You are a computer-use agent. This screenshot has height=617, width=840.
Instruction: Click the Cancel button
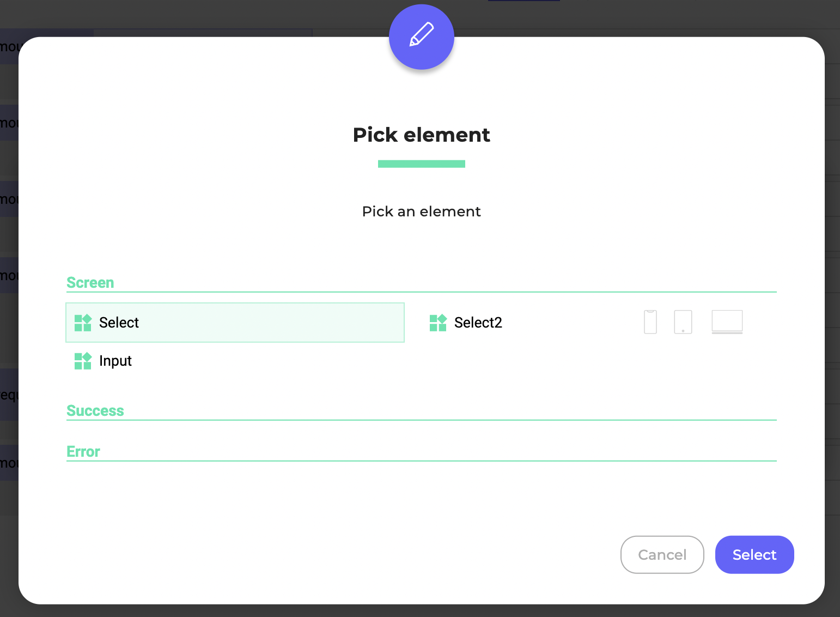662,554
